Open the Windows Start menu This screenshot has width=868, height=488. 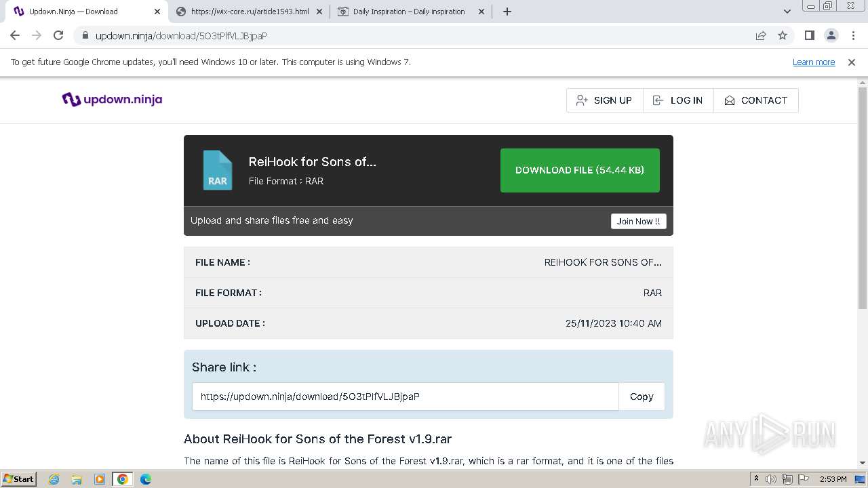pos(19,479)
